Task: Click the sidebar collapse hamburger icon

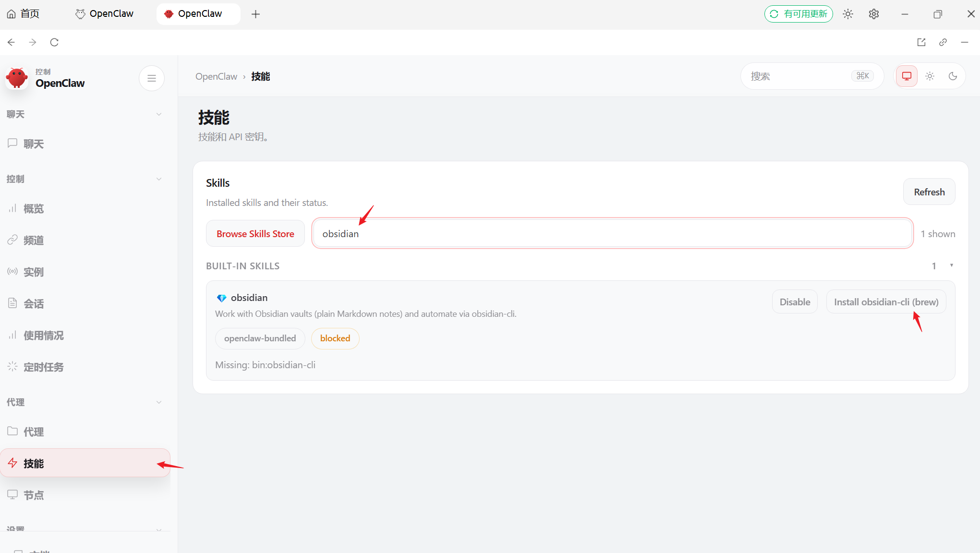Action: [152, 78]
